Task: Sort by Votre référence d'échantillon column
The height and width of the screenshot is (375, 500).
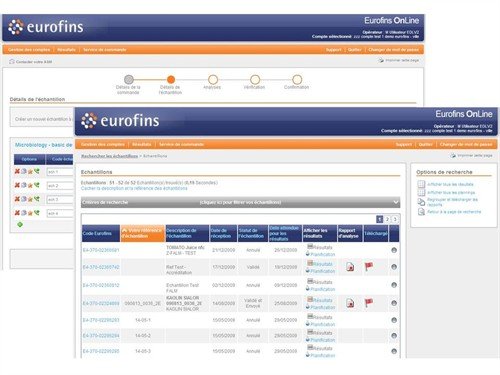Action: click(x=143, y=233)
